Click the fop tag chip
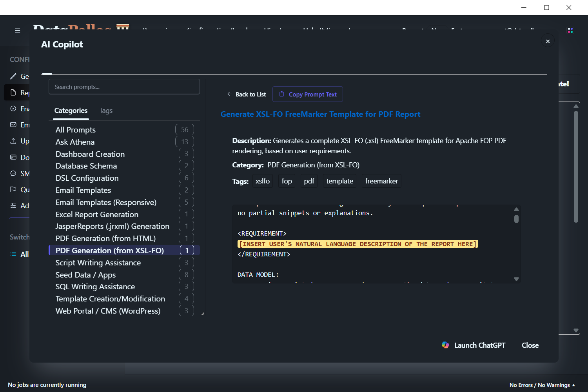 tap(287, 181)
